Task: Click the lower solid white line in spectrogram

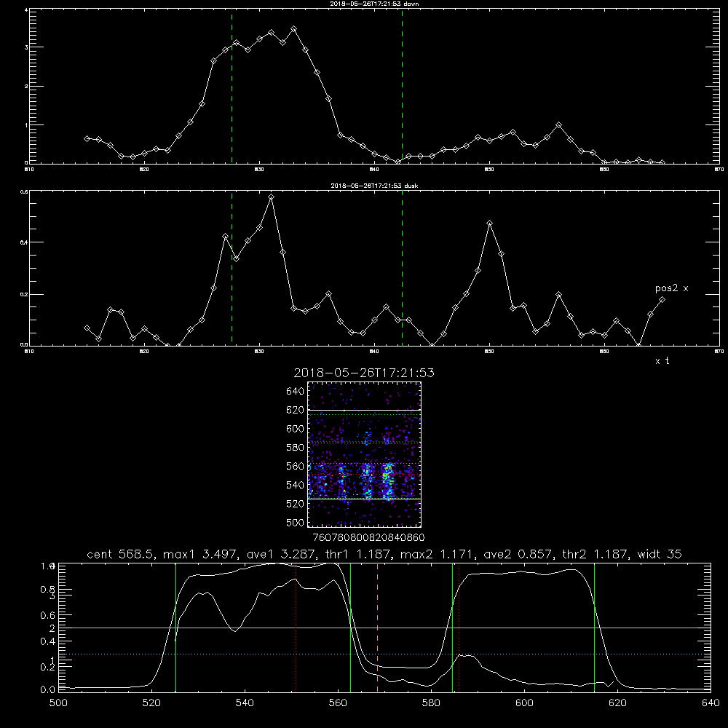Action: [365, 499]
